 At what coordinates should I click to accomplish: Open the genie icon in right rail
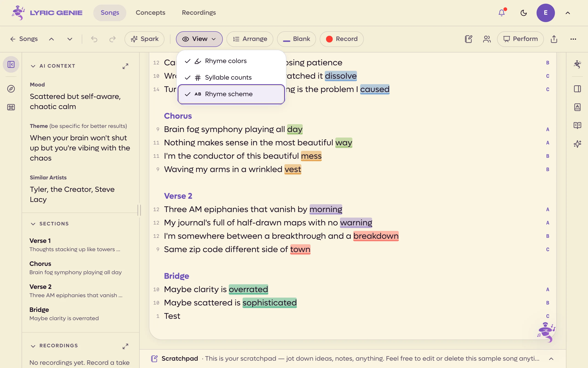click(577, 64)
